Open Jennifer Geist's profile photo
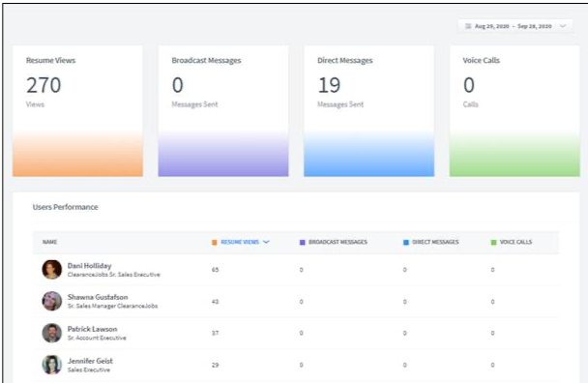Screen dimensions: 588x383 pyautogui.click(x=52, y=365)
